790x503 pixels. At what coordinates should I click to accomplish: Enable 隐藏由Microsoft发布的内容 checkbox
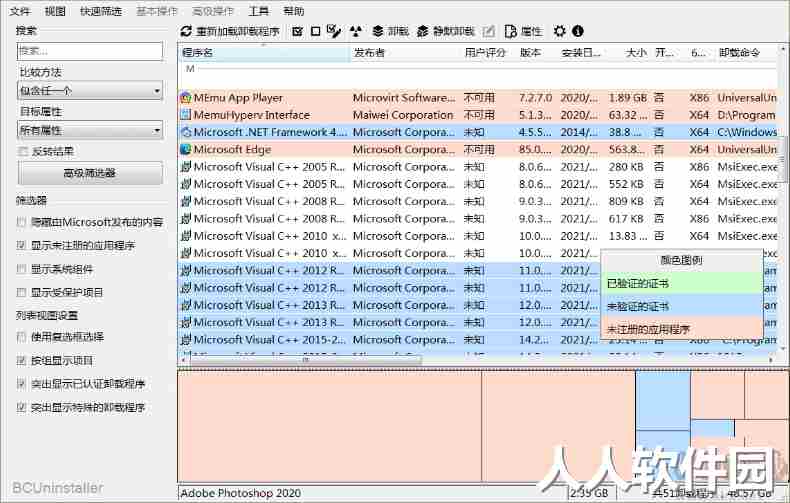click(22, 222)
